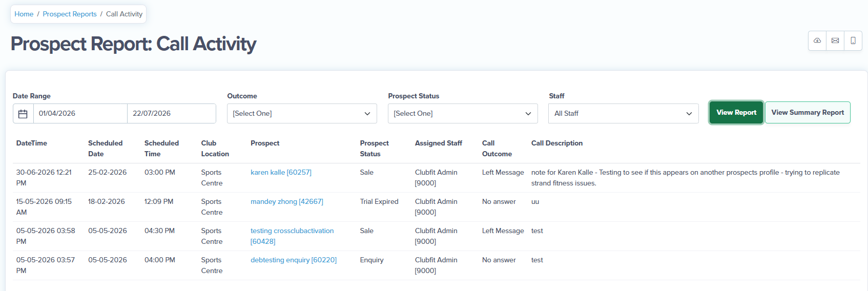Screen dimensions: 868x291
Task: Click datetime cell 30-06-2026 12:21 PM
Action: coord(44,178)
